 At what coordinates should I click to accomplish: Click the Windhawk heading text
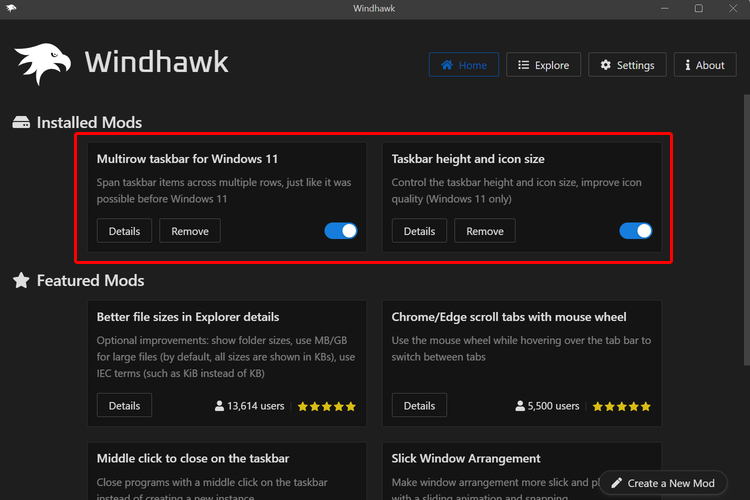[x=157, y=62]
